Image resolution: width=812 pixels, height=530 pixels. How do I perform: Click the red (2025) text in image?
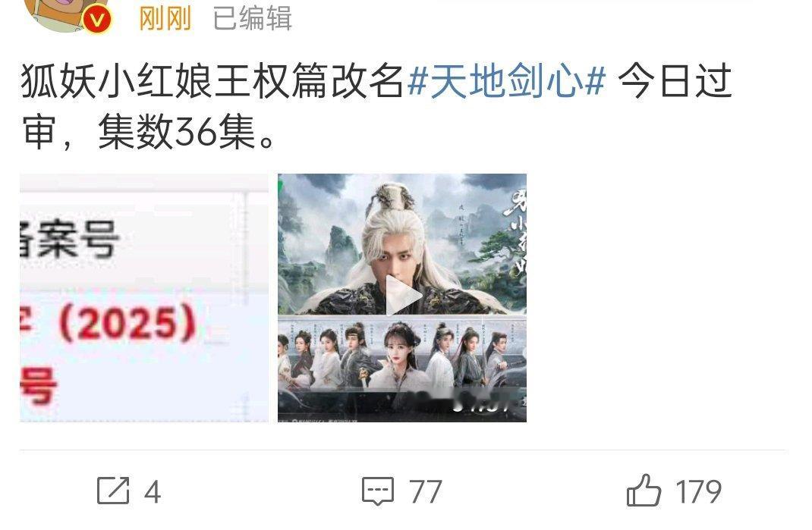[x=127, y=325]
